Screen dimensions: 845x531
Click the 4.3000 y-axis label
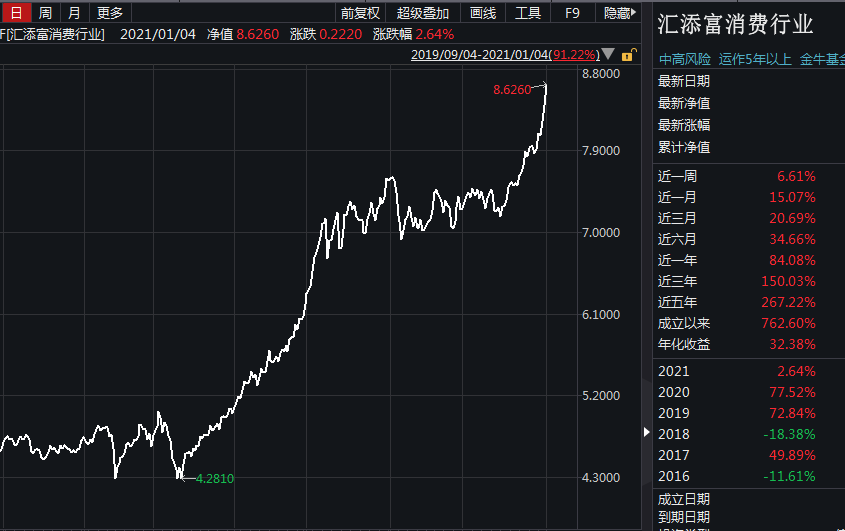click(601, 477)
